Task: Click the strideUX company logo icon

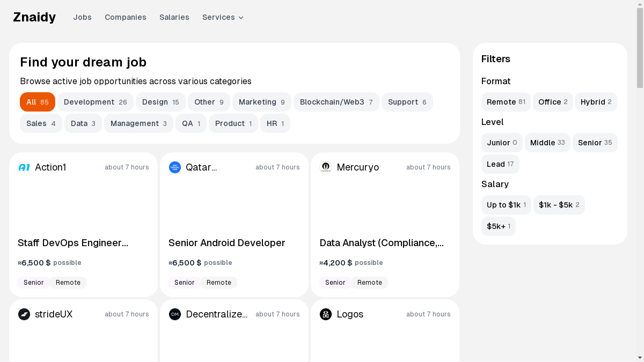Action: (x=24, y=314)
